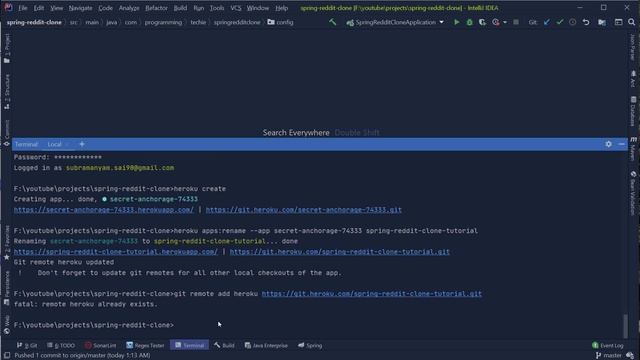Select the Local terminal tab
The height and width of the screenshot is (360, 640).
tap(54, 144)
